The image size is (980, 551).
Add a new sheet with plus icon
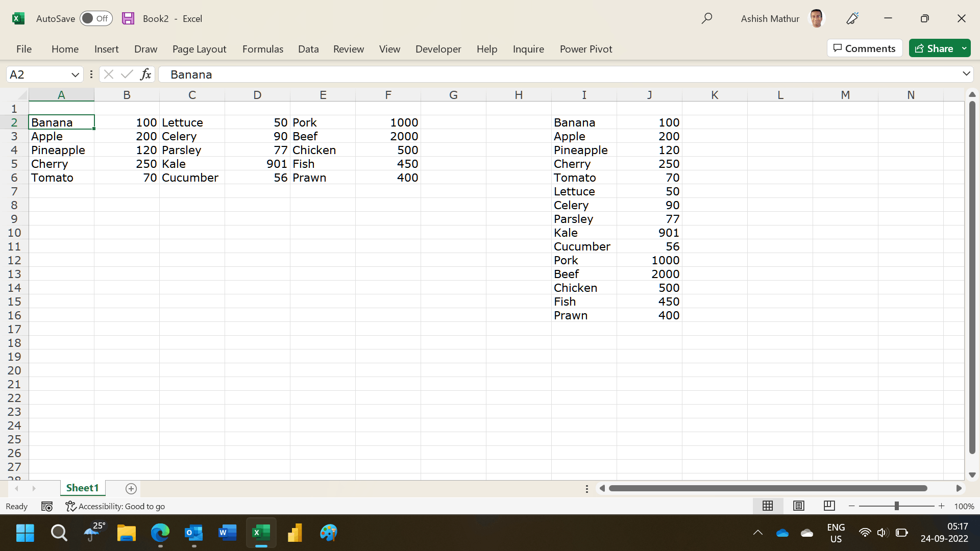(x=131, y=489)
